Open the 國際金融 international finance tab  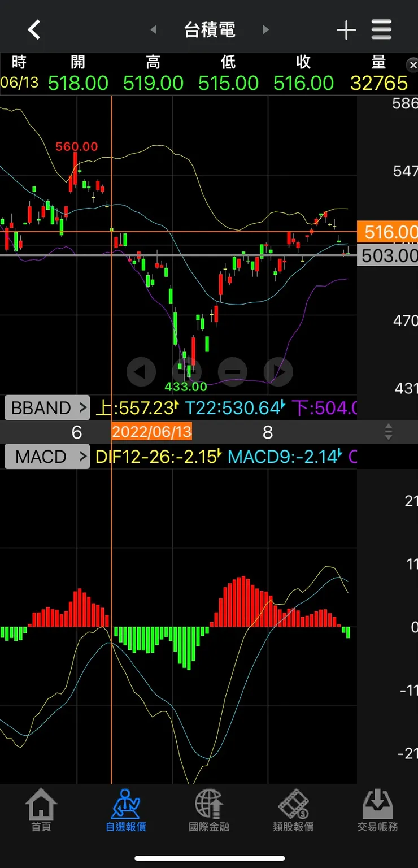click(209, 811)
